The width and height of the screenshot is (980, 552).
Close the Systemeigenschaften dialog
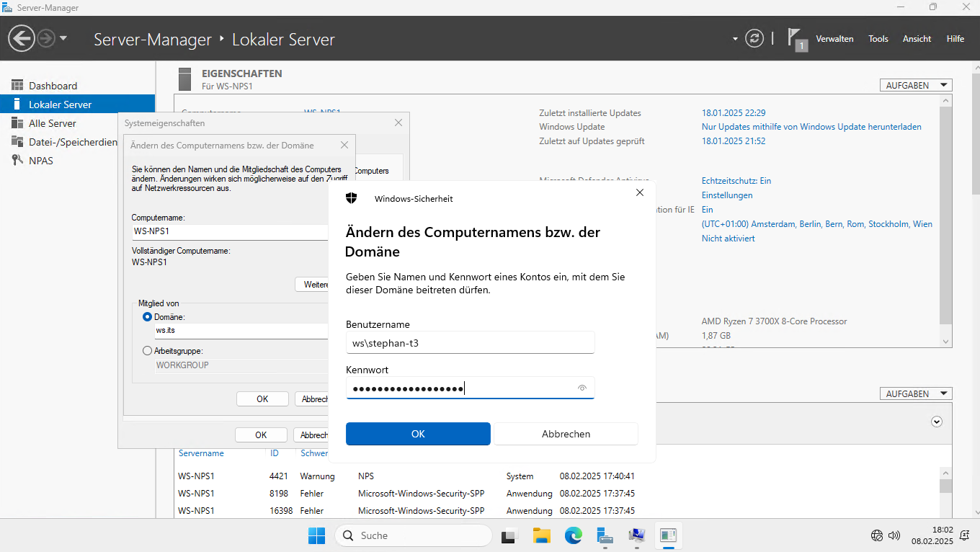pos(398,123)
